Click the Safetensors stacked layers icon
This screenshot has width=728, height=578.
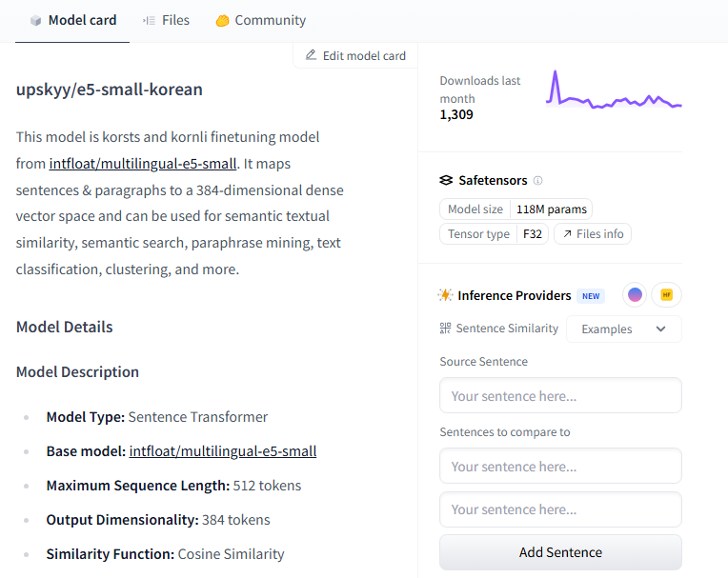[x=446, y=180]
